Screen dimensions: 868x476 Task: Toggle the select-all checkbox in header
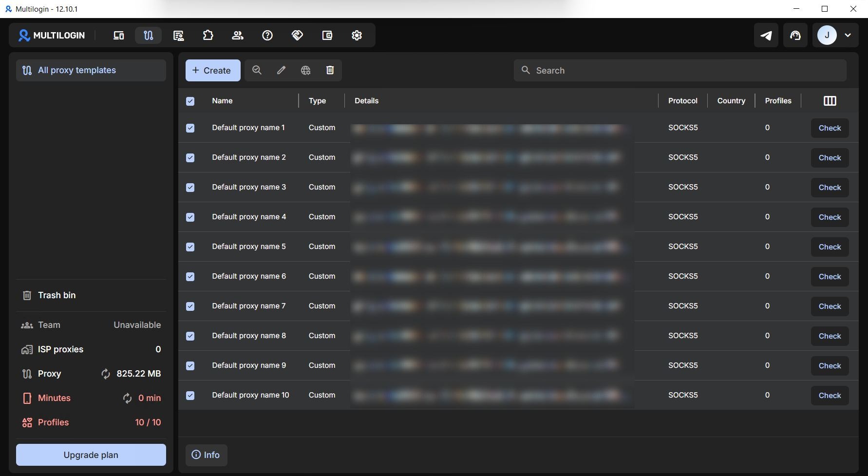point(190,101)
